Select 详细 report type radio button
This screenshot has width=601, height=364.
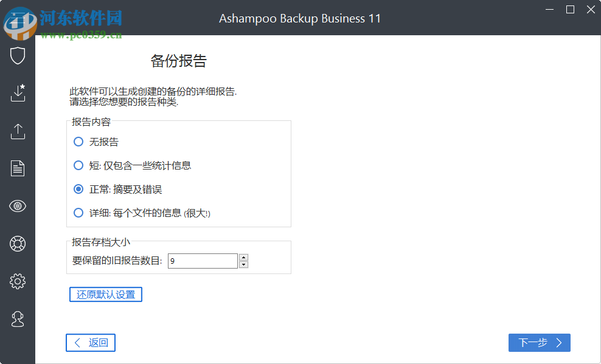[79, 213]
